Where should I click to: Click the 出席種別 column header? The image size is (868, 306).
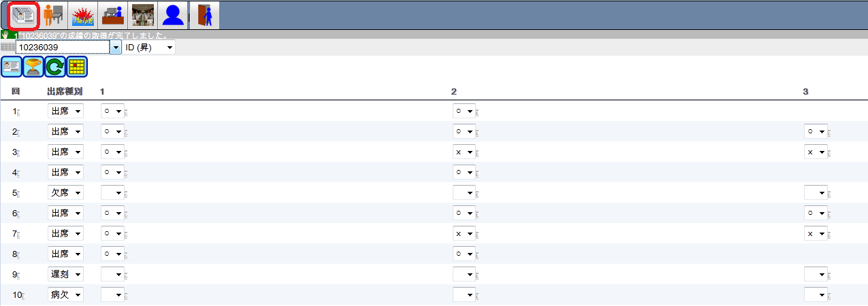[65, 90]
